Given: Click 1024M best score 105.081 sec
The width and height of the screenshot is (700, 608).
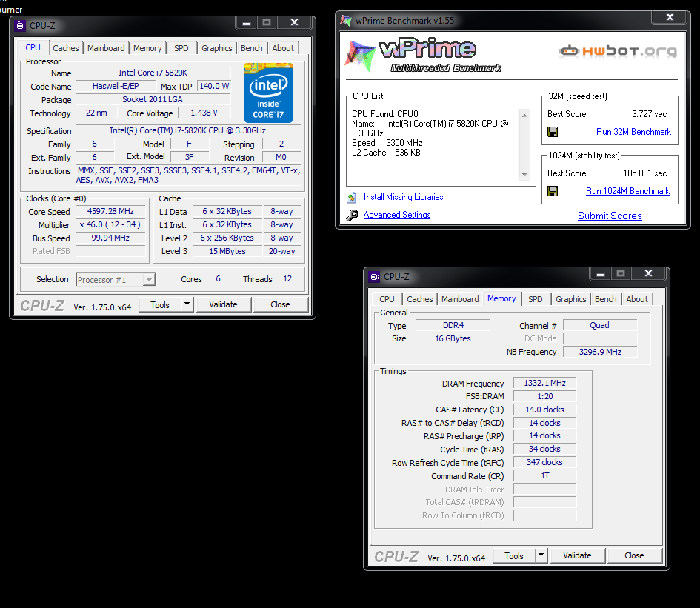Looking at the screenshot, I should tap(644, 173).
